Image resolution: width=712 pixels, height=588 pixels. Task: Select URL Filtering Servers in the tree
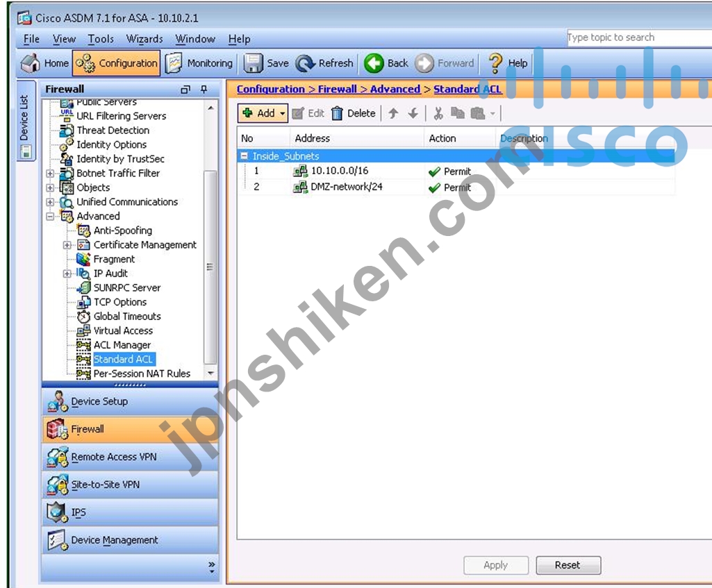pyautogui.click(x=122, y=116)
